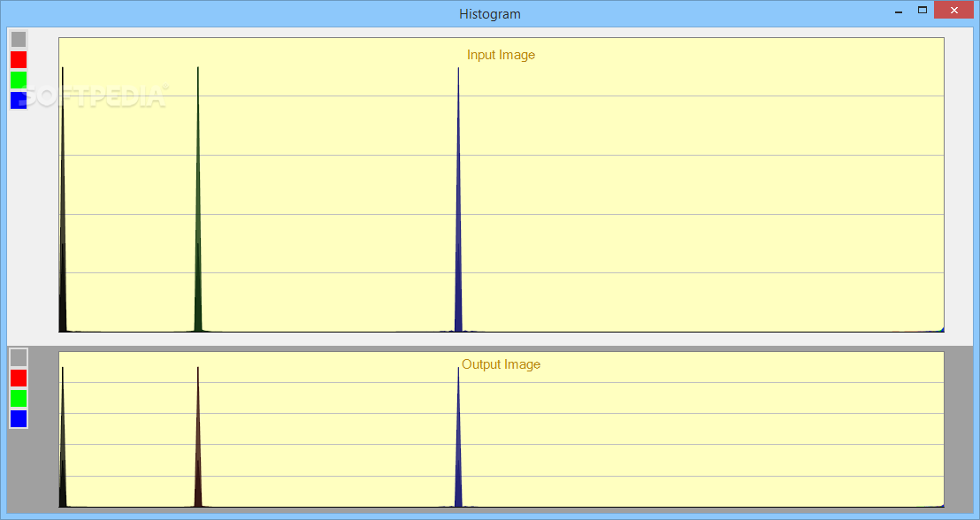Toggle the blue channel for Output Image

point(19,419)
